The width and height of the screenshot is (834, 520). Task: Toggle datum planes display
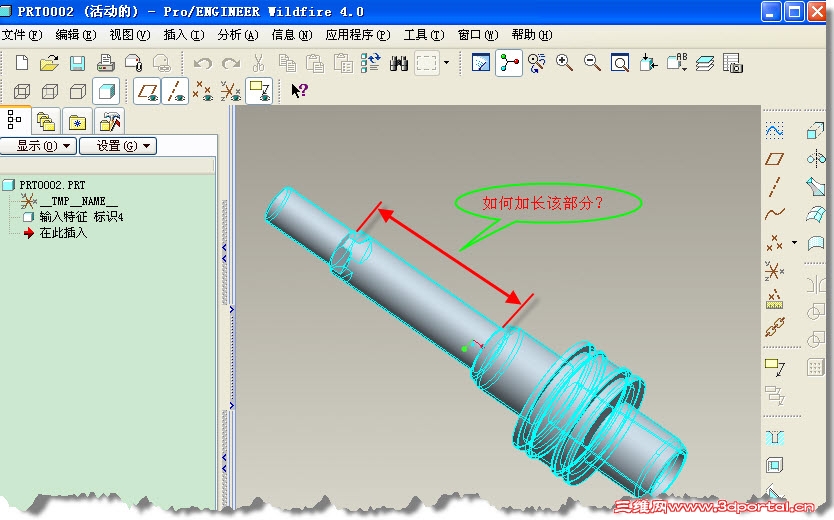click(147, 91)
